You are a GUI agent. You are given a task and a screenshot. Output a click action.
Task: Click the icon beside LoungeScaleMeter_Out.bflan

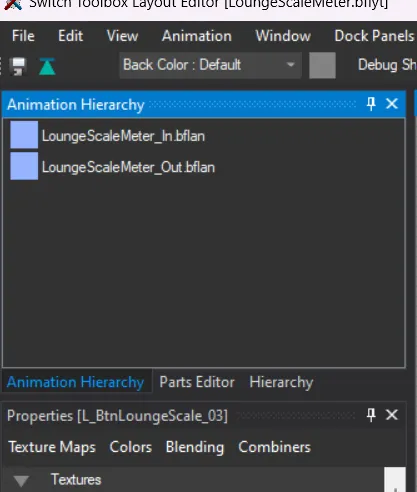pyautogui.click(x=24, y=166)
